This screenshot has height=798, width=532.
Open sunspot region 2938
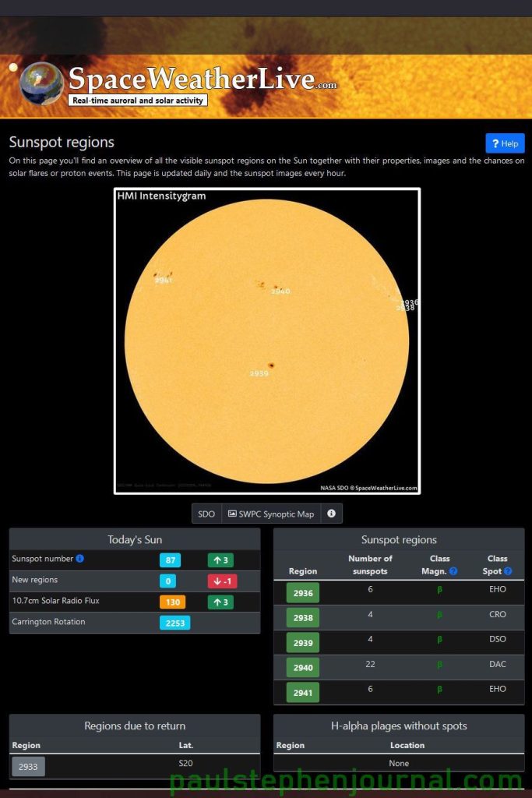(303, 618)
